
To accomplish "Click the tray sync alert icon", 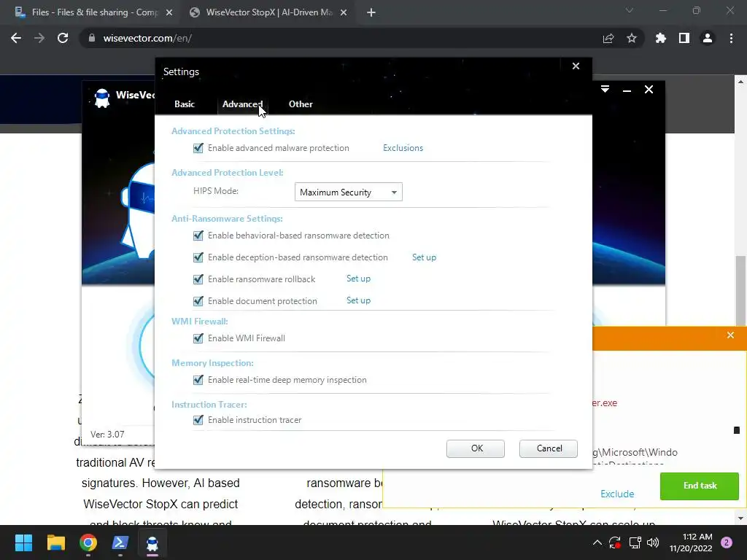I will pyautogui.click(x=614, y=542).
